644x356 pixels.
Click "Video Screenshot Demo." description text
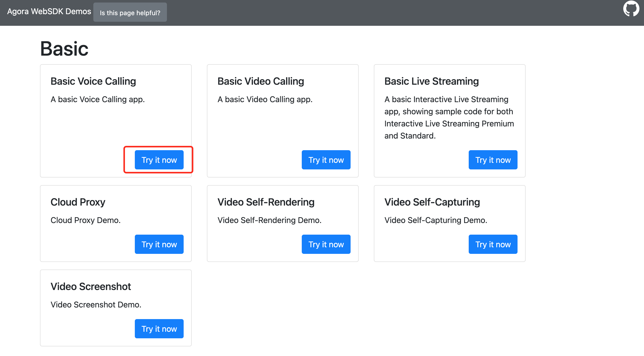click(96, 305)
